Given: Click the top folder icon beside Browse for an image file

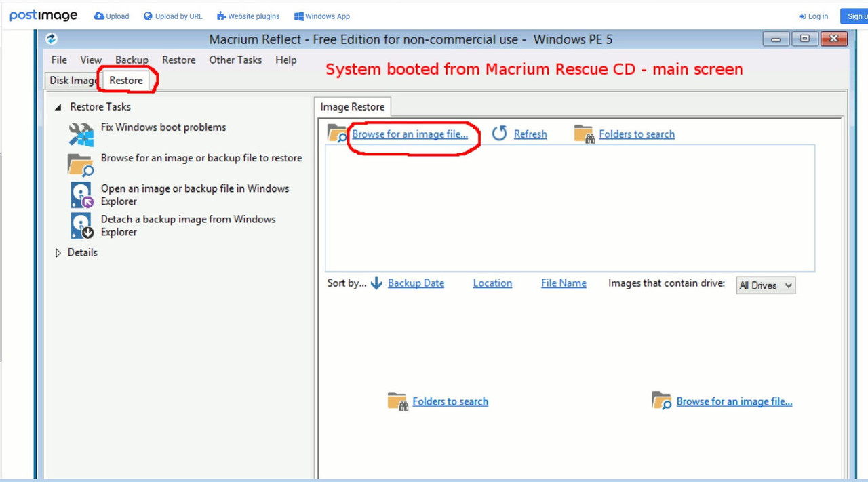Looking at the screenshot, I should click(337, 134).
